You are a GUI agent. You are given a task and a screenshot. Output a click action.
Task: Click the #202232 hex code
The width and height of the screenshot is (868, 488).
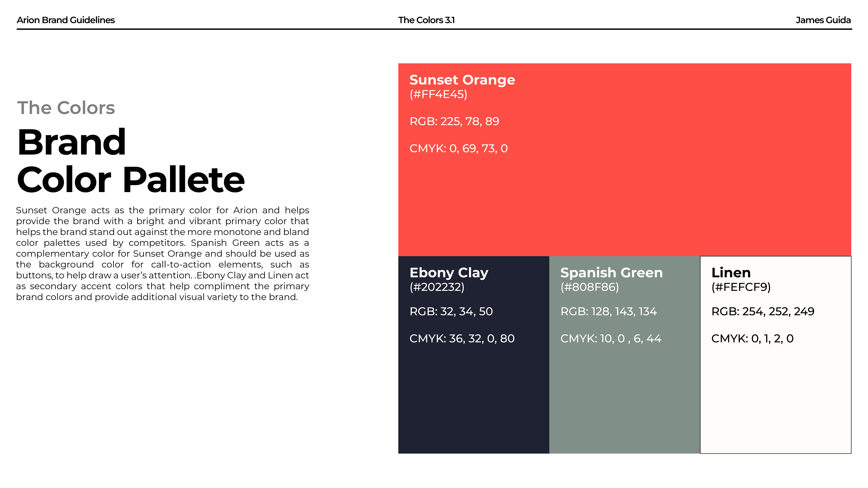point(437,287)
